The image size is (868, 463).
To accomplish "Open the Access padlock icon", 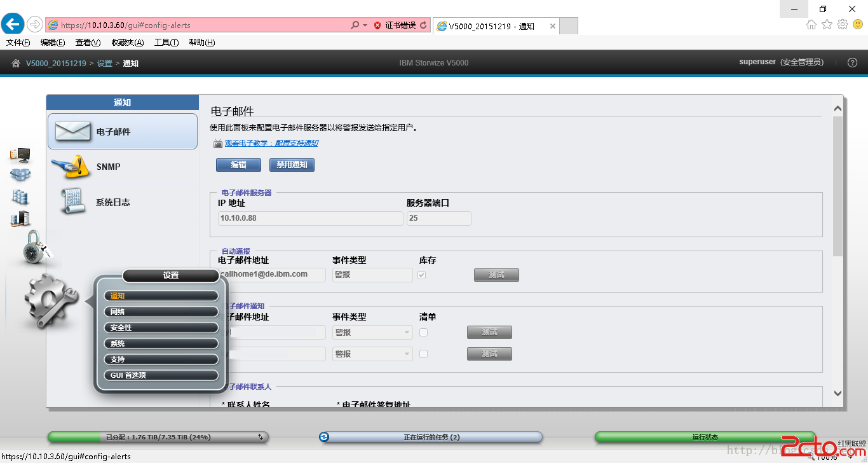I will point(35,247).
